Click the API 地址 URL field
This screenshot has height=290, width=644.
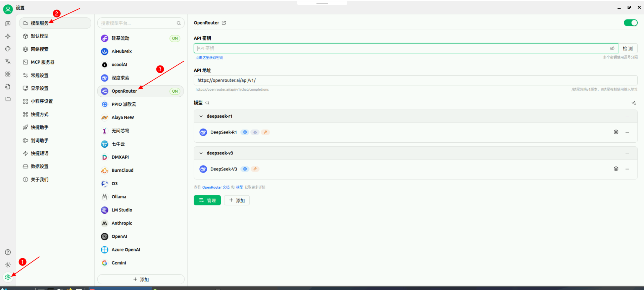(x=415, y=80)
